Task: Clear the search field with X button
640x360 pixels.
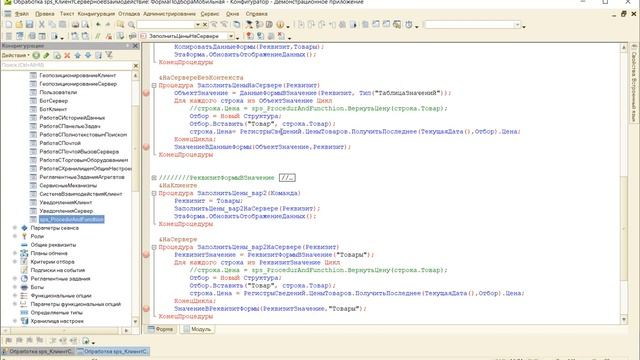Action: tap(205, 25)
